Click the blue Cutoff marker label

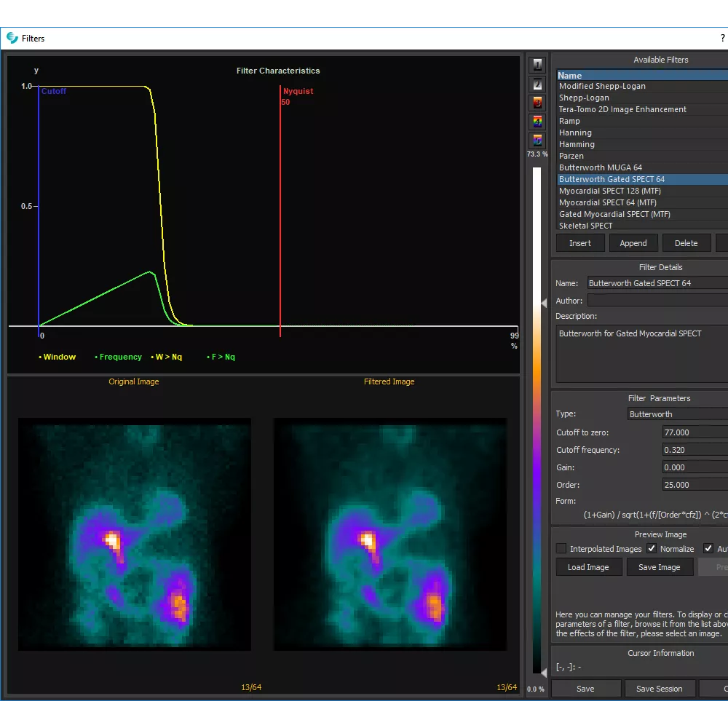point(53,91)
